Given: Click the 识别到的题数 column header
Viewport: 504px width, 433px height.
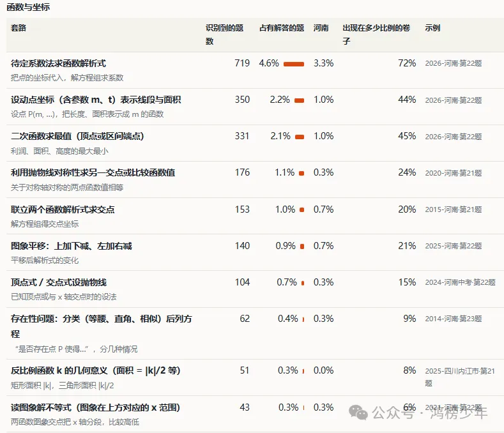Looking at the screenshot, I should click(224, 34).
